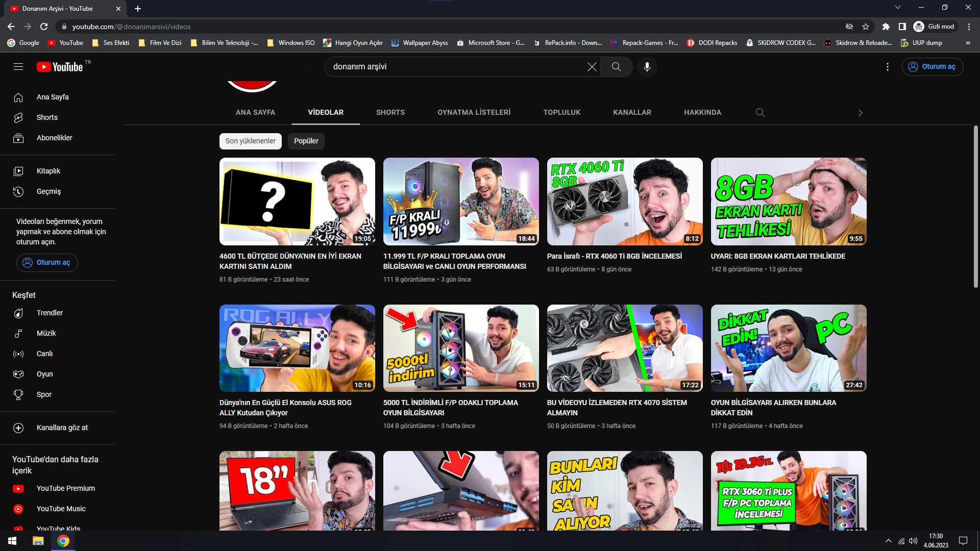980x551 pixels.
Task: Open Chrome three-dot menu
Action: pos(969,27)
